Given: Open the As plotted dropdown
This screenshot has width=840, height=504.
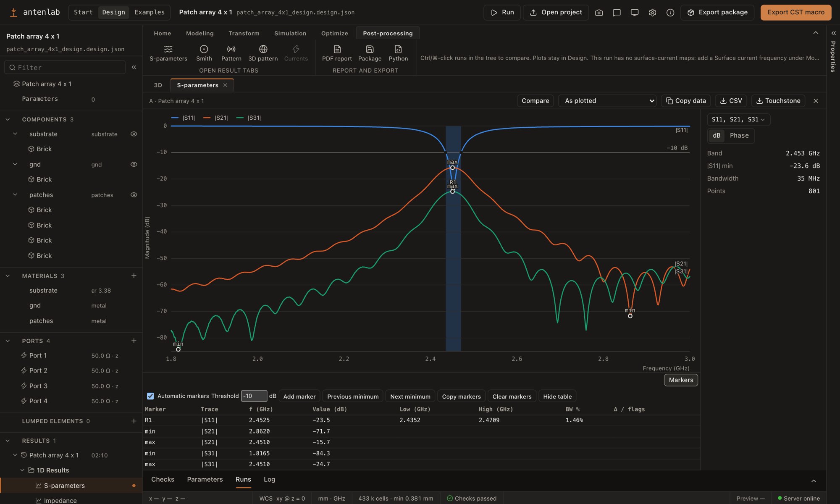Looking at the screenshot, I should point(607,101).
